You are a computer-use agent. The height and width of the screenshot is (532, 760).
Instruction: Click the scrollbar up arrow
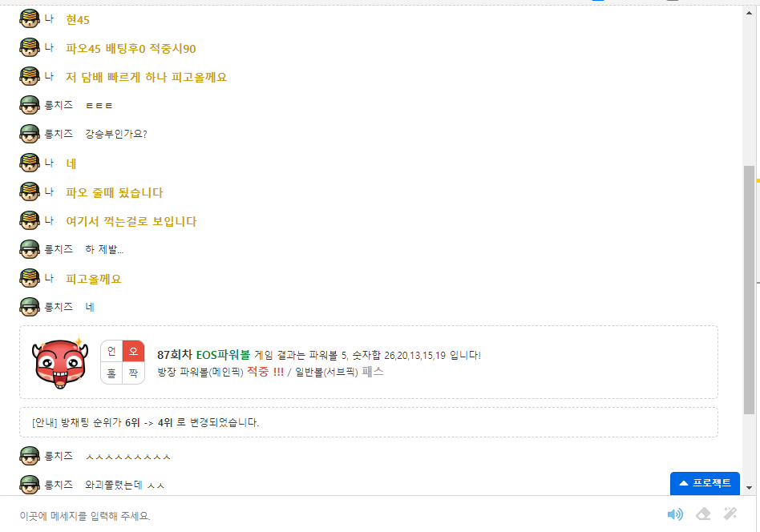(x=750, y=13)
